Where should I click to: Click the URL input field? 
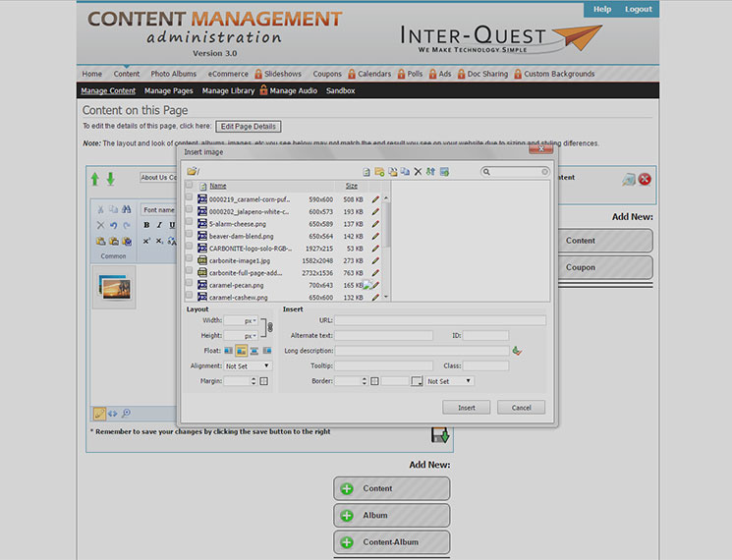(x=440, y=320)
